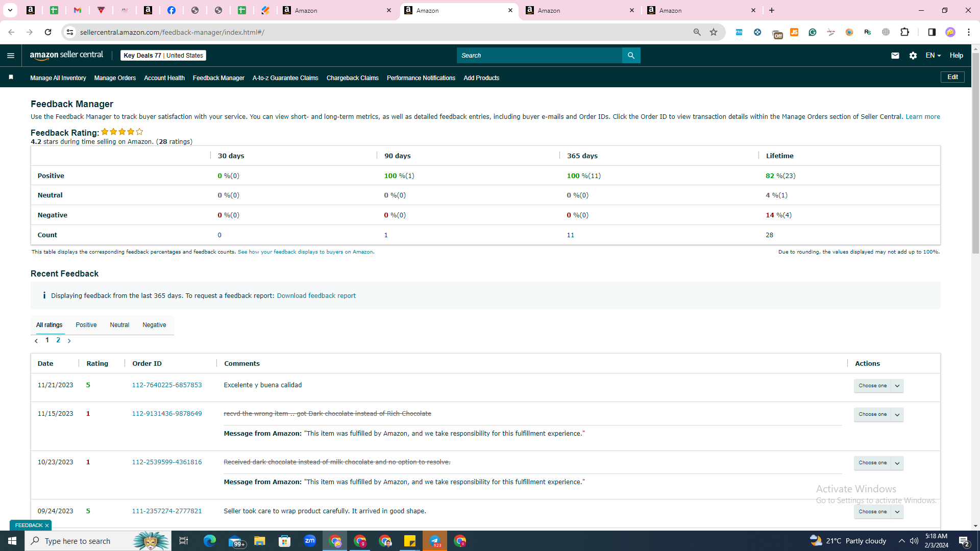Open the messages envelope icon

[895, 56]
